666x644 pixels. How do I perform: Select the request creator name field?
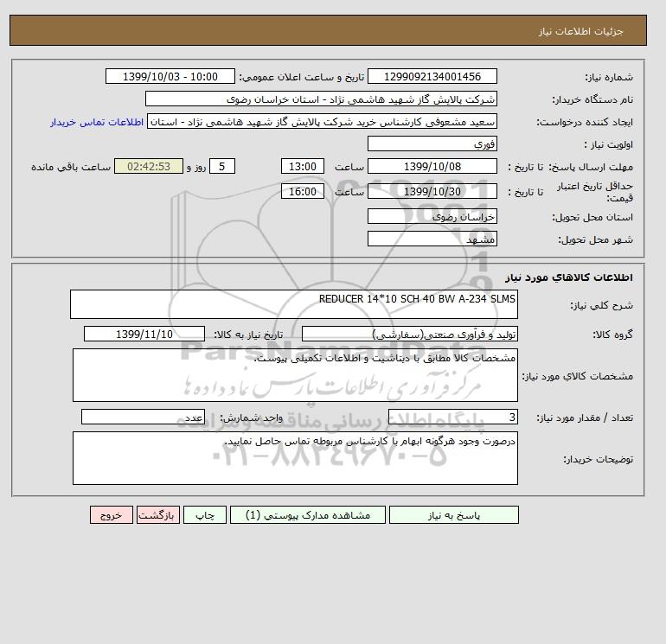point(322,121)
